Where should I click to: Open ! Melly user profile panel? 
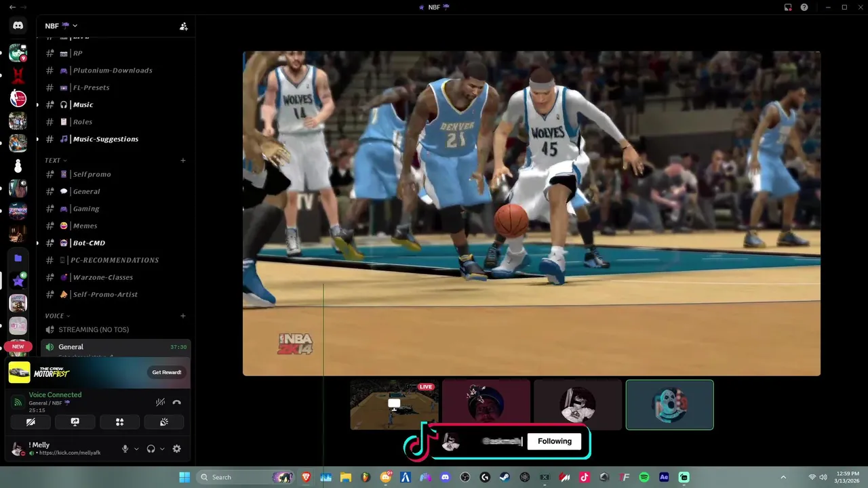[64, 449]
